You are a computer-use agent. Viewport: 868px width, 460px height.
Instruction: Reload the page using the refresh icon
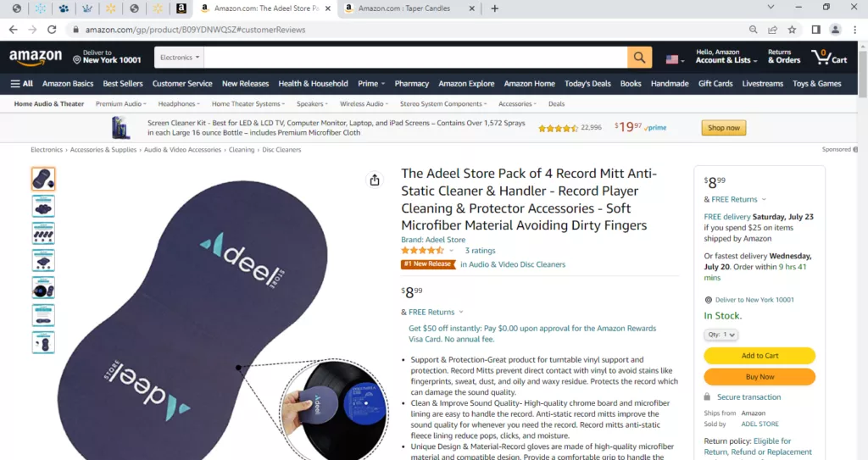(52, 30)
